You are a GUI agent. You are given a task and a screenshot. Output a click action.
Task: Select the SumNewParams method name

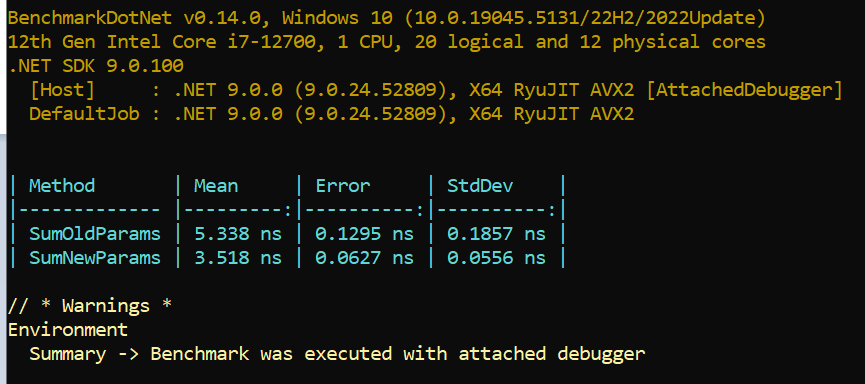coord(95,258)
